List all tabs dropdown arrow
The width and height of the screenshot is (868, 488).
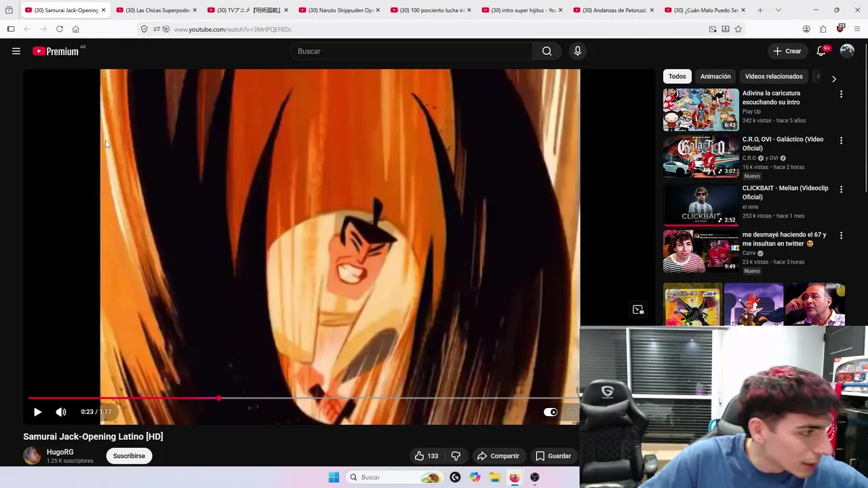778,10
